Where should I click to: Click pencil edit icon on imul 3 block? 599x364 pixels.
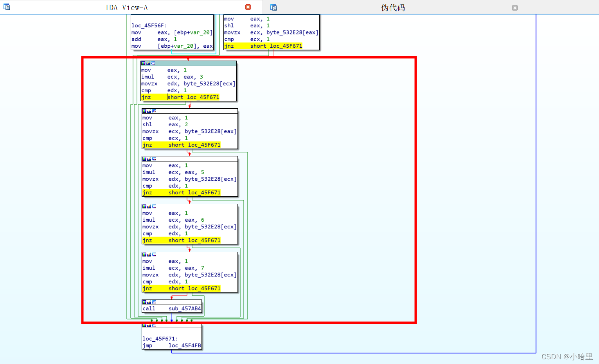click(x=148, y=63)
